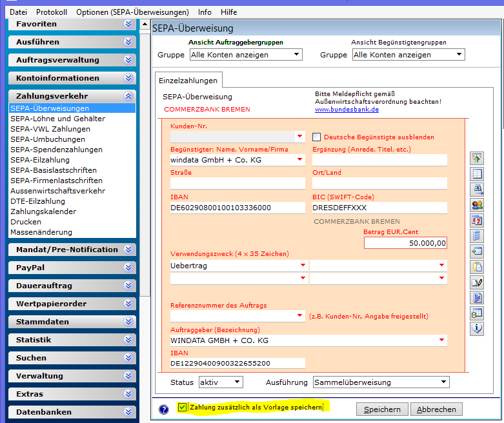This screenshot has width=504, height=423.
Task: Click the Speichern button
Action: (x=382, y=409)
